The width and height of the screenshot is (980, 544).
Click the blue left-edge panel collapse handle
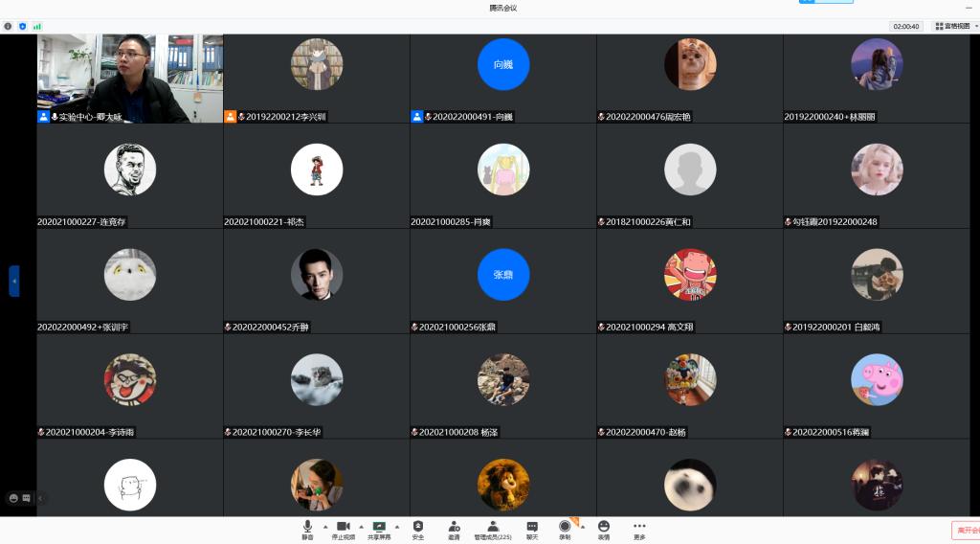tap(13, 281)
